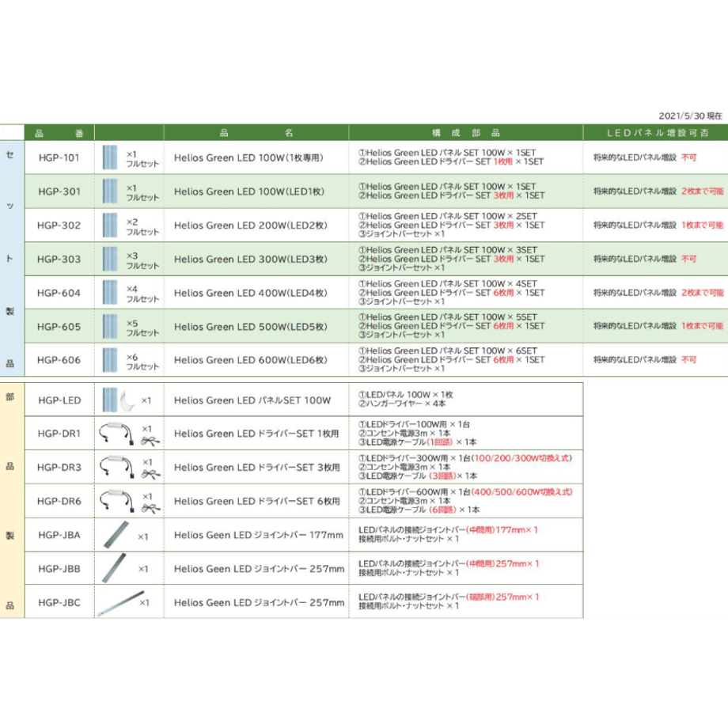This screenshot has height=728, width=728.
Task: Click the LED panel image in HGP-604 row
Action: click(x=110, y=293)
